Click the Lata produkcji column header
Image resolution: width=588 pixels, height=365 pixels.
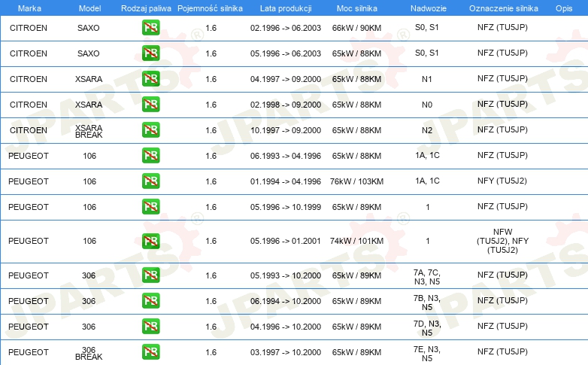286,8
